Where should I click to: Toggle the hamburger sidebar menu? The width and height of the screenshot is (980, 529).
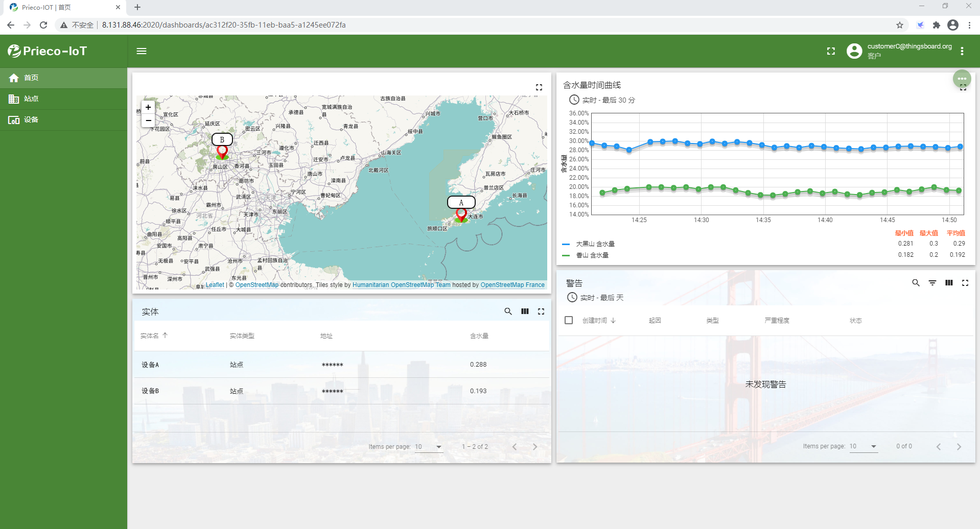142,51
